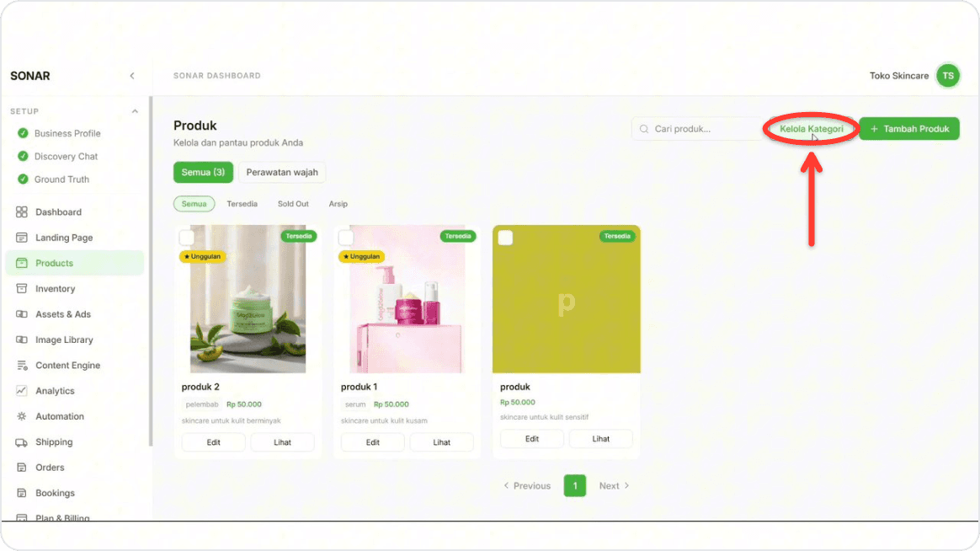
Task: Open Kelola Kategori
Action: click(812, 129)
